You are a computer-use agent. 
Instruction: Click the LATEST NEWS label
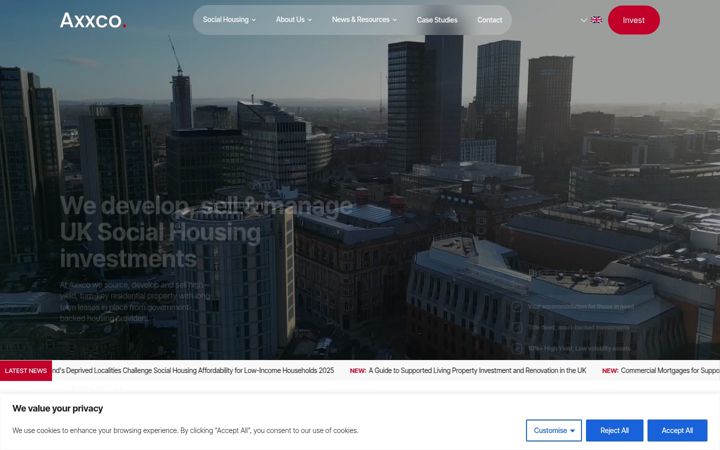point(26,371)
